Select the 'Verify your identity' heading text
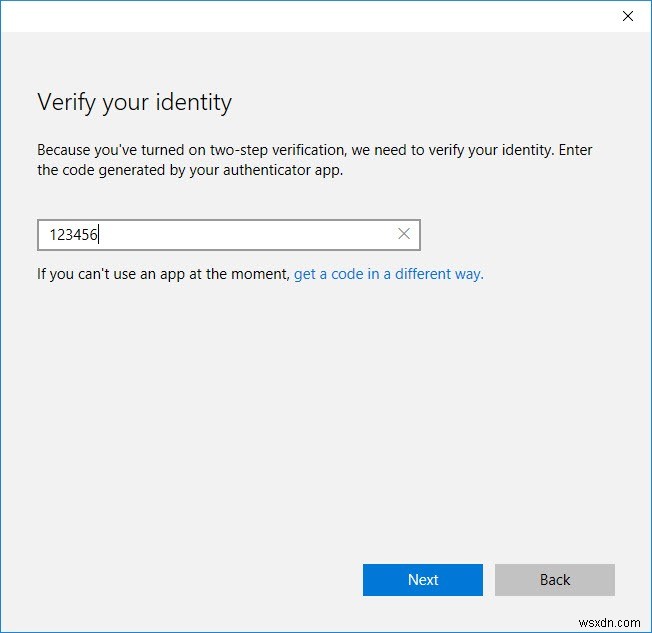This screenshot has height=633, width=652. click(x=134, y=103)
